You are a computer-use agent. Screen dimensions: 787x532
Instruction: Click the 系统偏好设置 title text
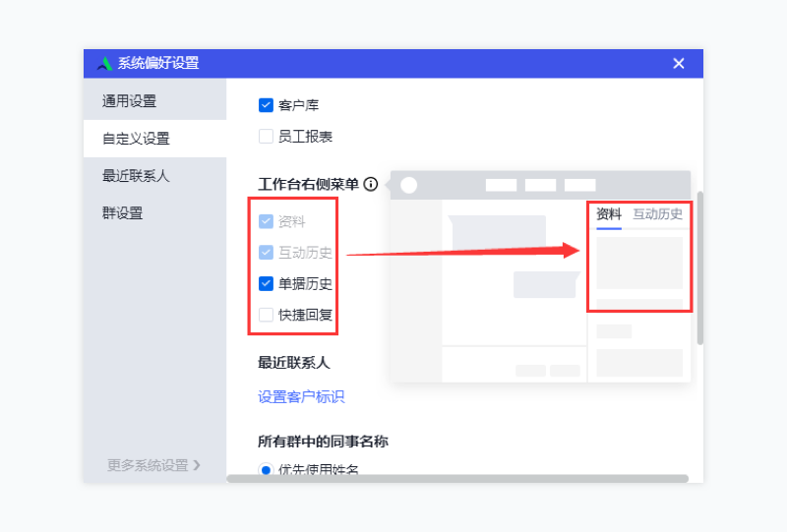158,63
